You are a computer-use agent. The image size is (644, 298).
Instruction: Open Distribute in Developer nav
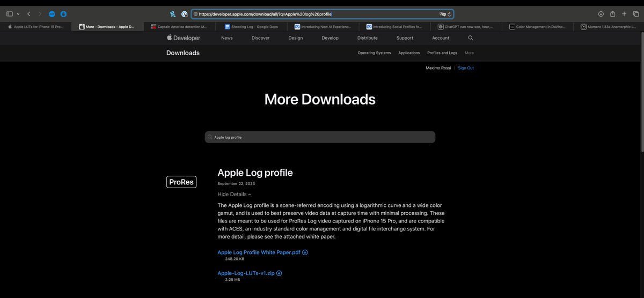[x=368, y=38]
